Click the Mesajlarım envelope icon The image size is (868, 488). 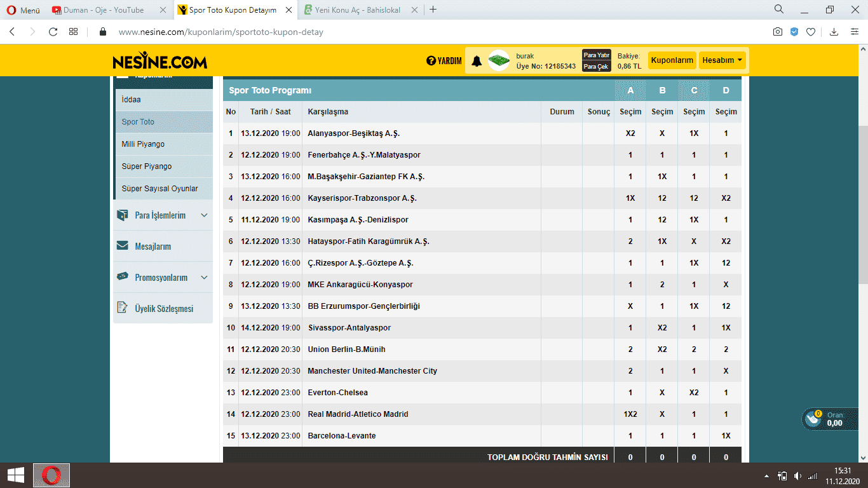[x=123, y=246]
